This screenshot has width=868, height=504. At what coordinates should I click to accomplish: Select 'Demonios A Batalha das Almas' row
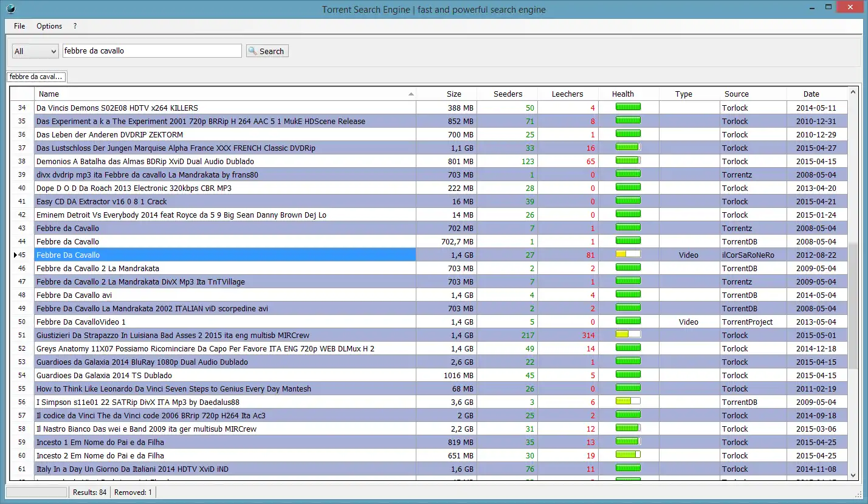click(x=429, y=161)
